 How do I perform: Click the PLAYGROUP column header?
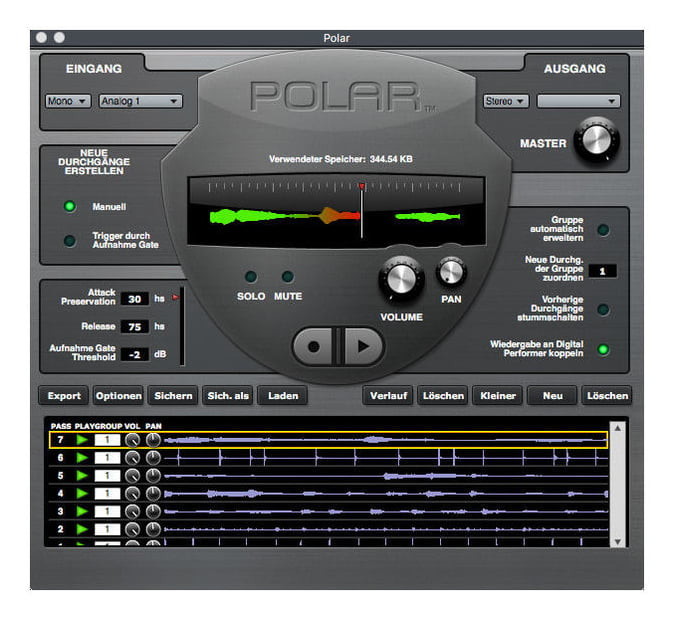pyautogui.click(x=98, y=426)
